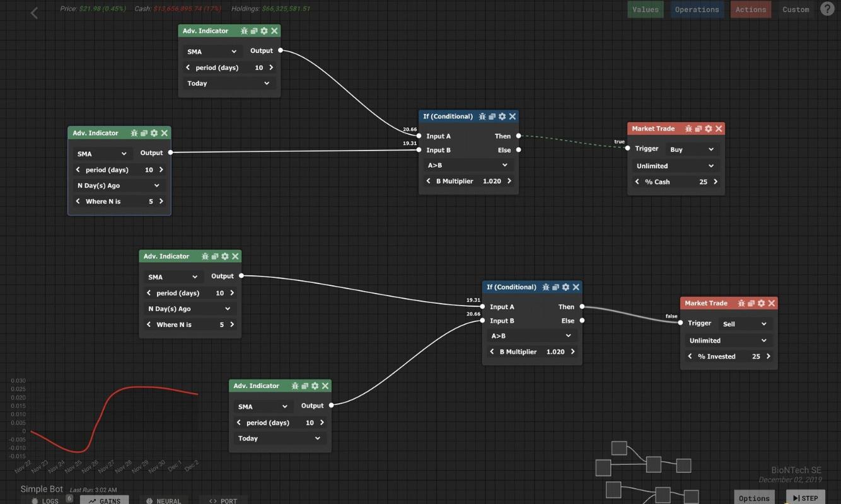Click the bug icon on the Buy Market Trade node
841x504 pixels.
(x=688, y=129)
